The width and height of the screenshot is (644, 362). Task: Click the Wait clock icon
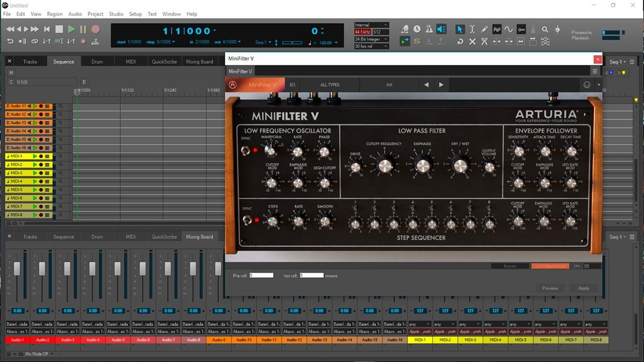tap(417, 29)
